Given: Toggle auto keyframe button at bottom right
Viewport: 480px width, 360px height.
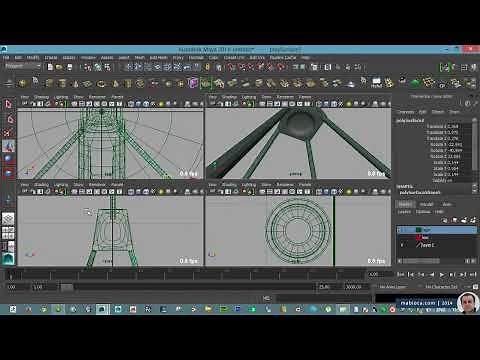Looking at the screenshot, I should (x=476, y=287).
